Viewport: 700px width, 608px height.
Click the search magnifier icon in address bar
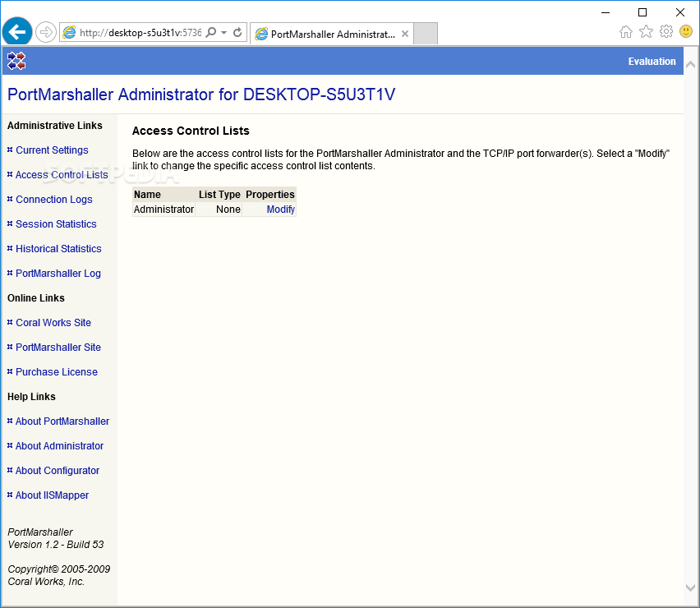(211, 32)
